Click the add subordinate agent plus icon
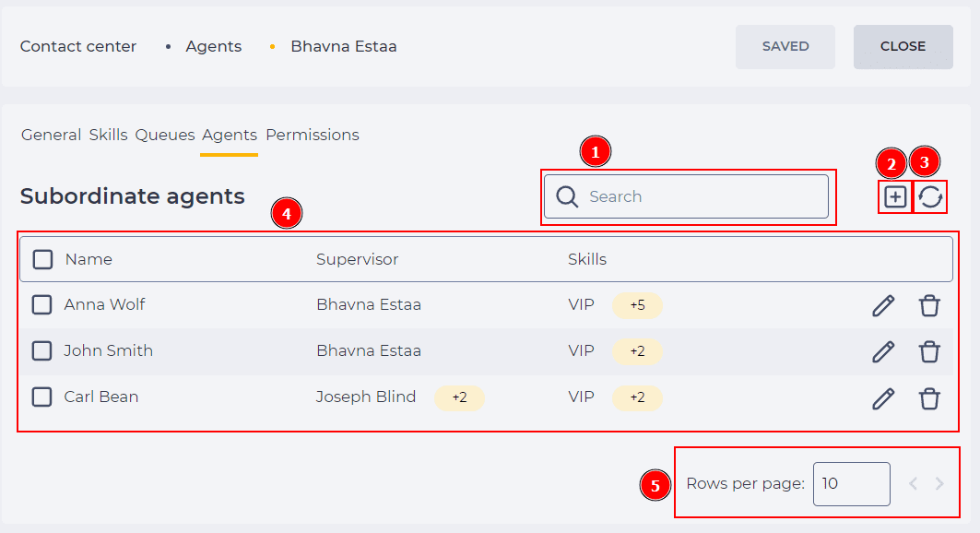 coord(895,196)
